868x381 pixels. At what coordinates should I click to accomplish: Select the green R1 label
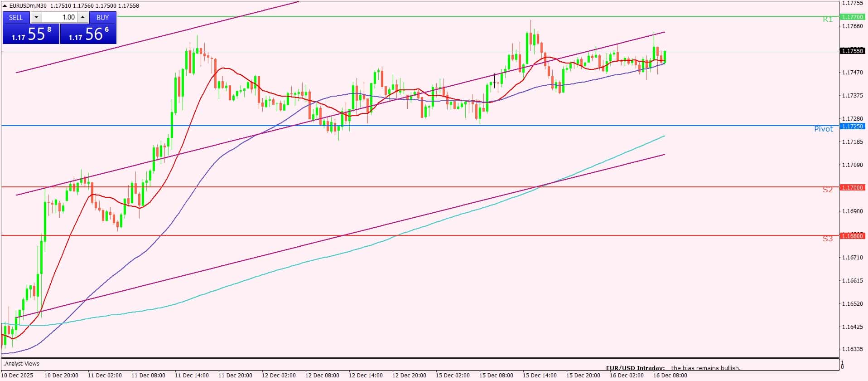827,20
